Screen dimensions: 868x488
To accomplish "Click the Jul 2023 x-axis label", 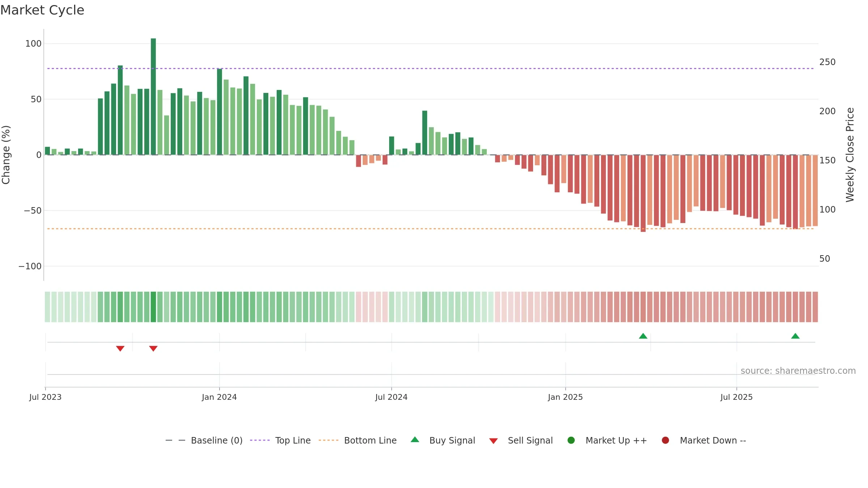I will pyautogui.click(x=46, y=397).
